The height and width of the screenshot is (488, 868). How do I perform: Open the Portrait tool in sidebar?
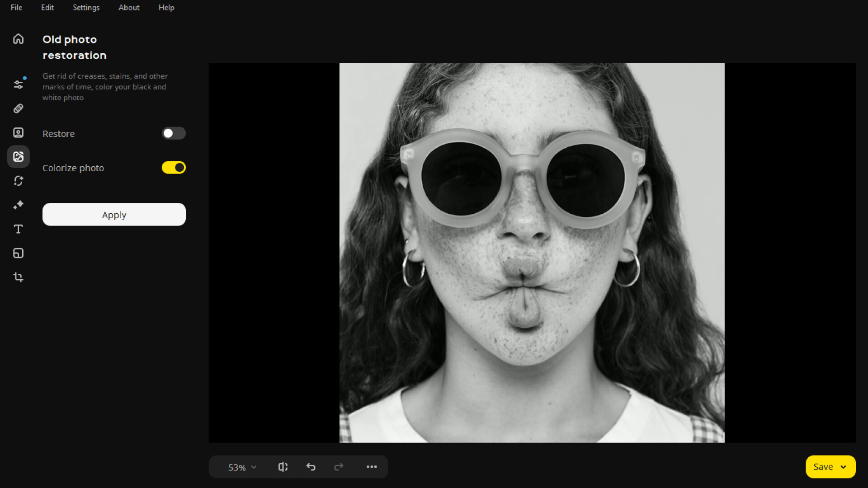tap(18, 132)
